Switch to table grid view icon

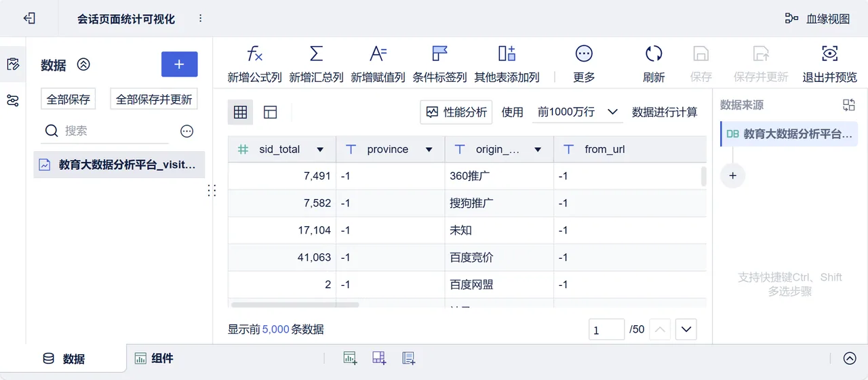pyautogui.click(x=240, y=112)
